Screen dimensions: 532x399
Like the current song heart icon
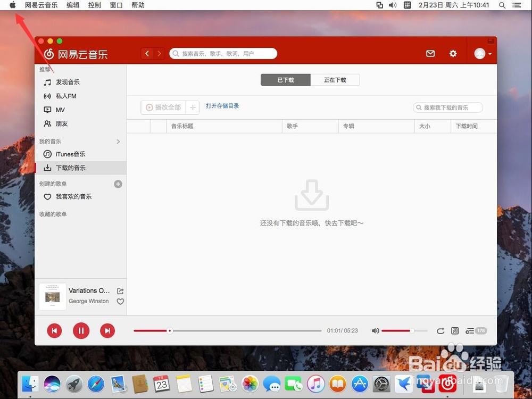[120, 302]
